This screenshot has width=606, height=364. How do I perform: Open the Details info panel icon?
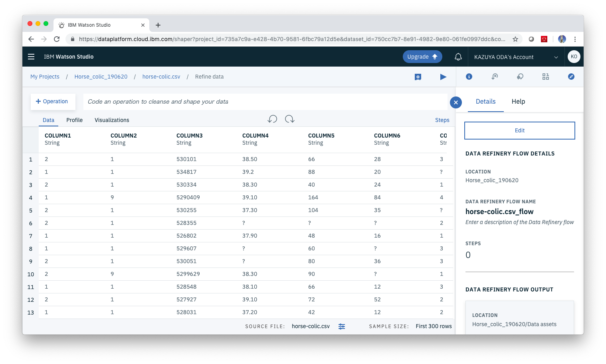(469, 77)
